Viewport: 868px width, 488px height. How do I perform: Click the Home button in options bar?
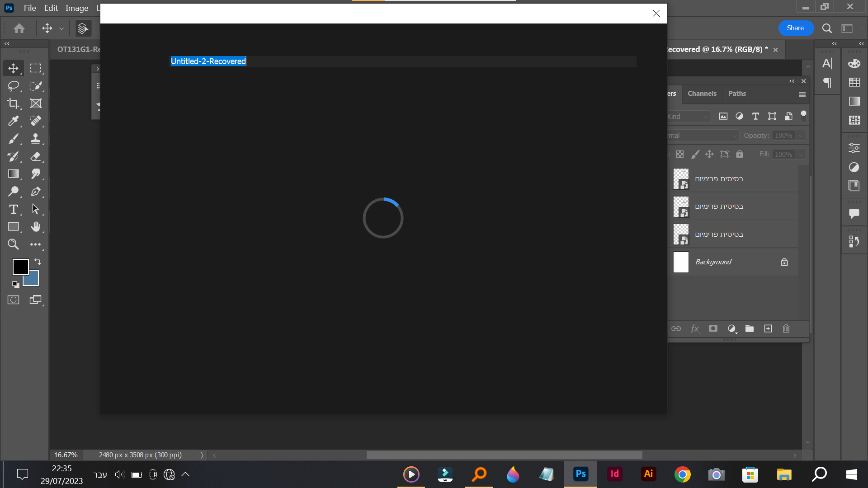pyautogui.click(x=19, y=28)
